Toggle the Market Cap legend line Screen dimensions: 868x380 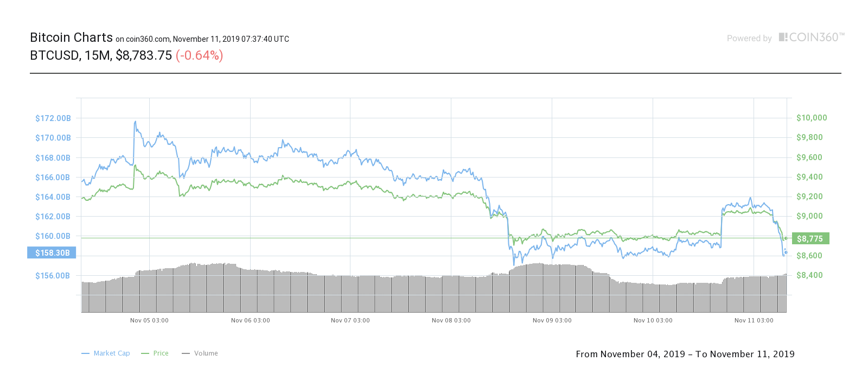pyautogui.click(x=106, y=353)
